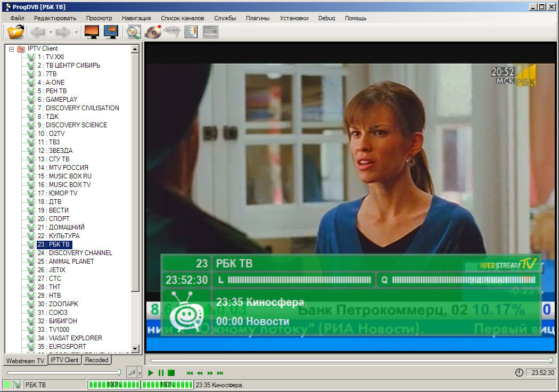559x392 pixels.
Task: Switch to the Webstream TV tab
Action: click(x=26, y=361)
